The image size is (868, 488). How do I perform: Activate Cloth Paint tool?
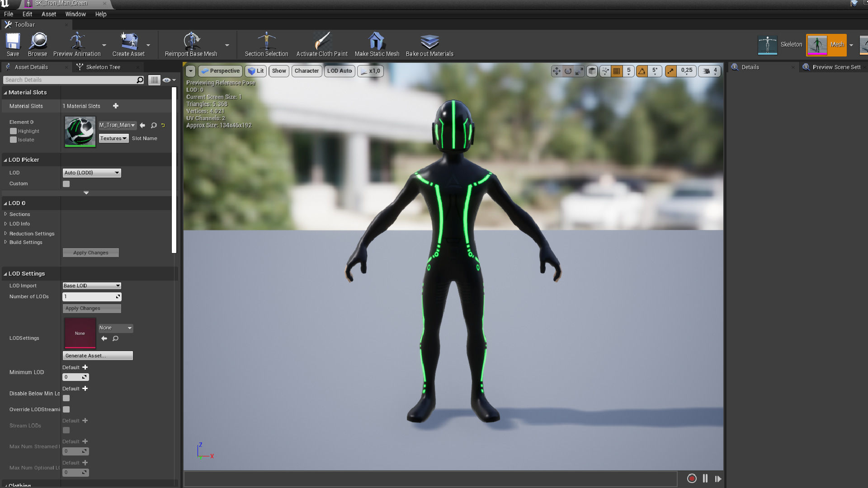point(322,42)
